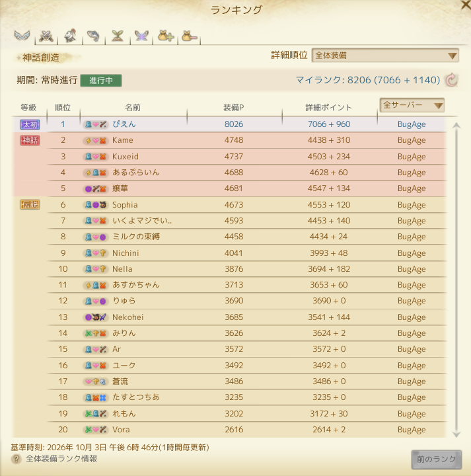Click the 装備P column header
The width and height of the screenshot is (471, 476).
pyautogui.click(x=234, y=108)
